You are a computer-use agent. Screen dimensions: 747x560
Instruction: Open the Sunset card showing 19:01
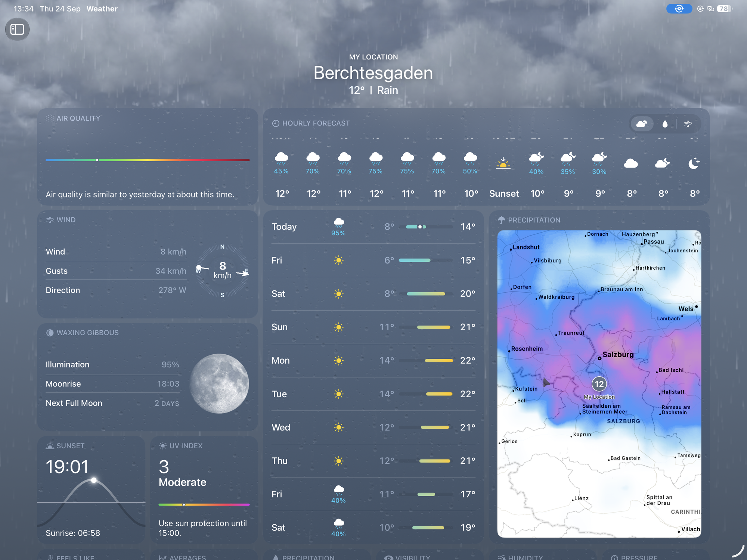[x=91, y=490]
